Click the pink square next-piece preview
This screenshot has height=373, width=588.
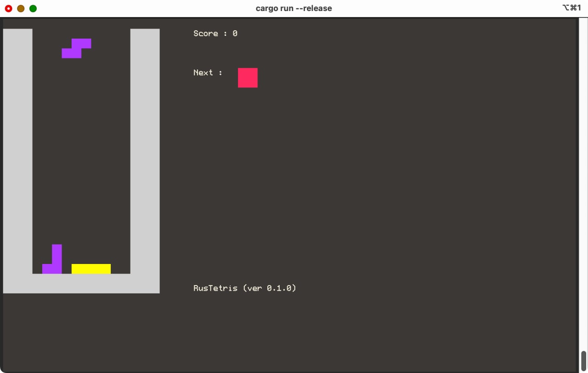248,78
